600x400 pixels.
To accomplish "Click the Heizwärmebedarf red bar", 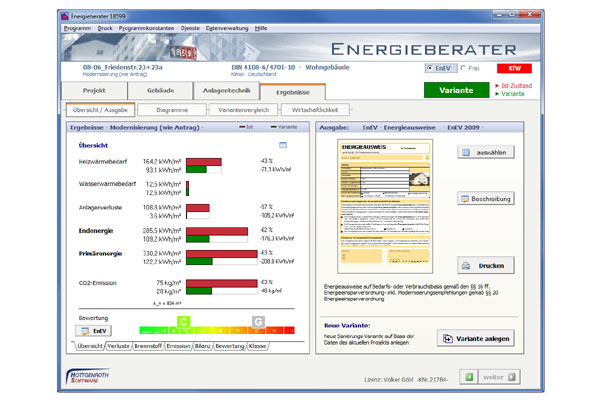I will 204,162.
